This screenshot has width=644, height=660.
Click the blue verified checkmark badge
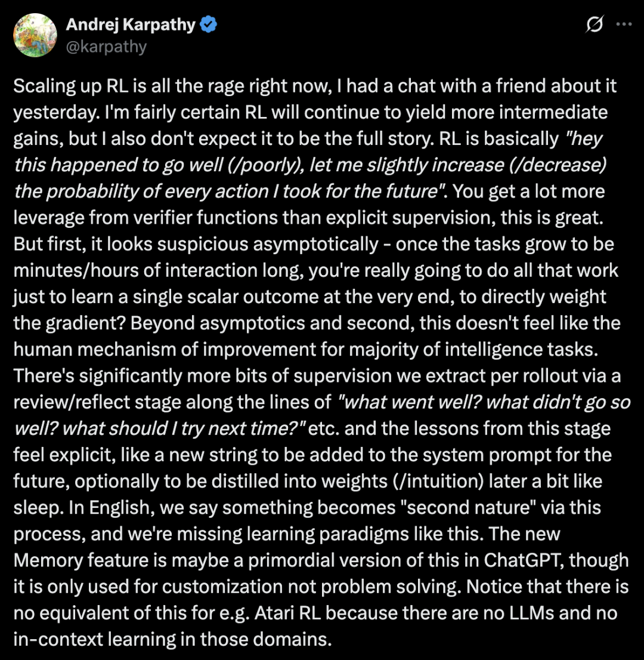click(x=208, y=25)
